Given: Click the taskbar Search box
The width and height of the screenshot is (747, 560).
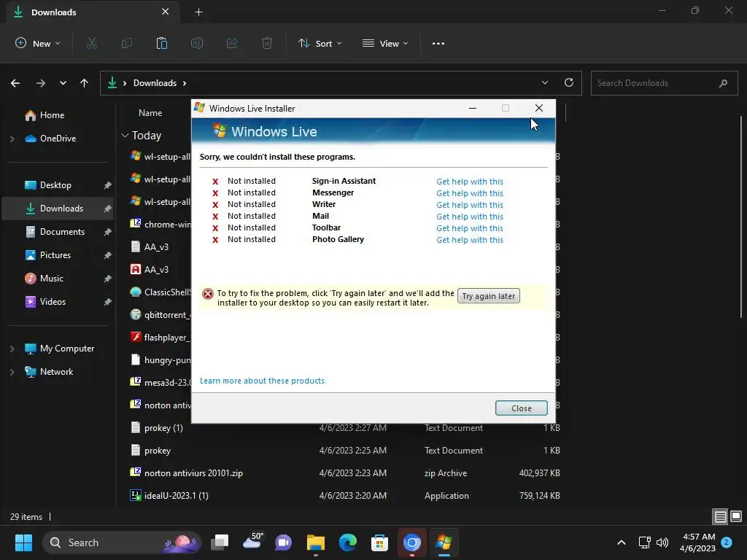Looking at the screenshot, I should [x=122, y=542].
